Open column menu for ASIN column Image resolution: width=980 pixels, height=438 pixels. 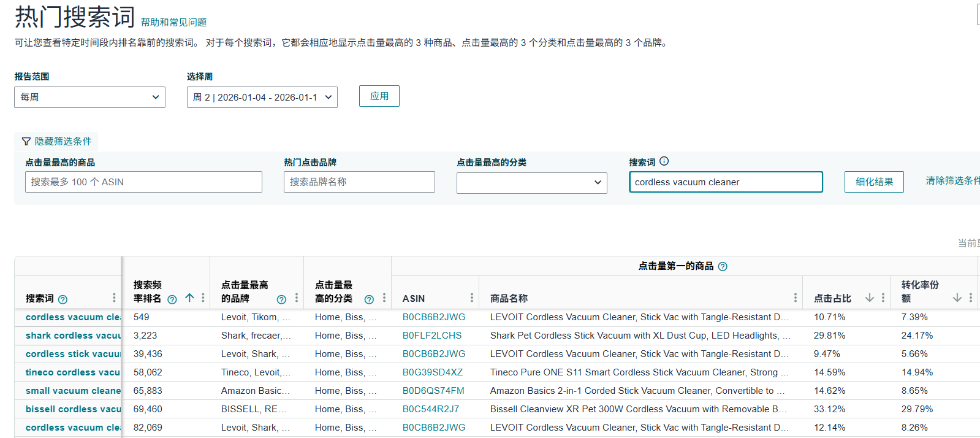(x=471, y=298)
